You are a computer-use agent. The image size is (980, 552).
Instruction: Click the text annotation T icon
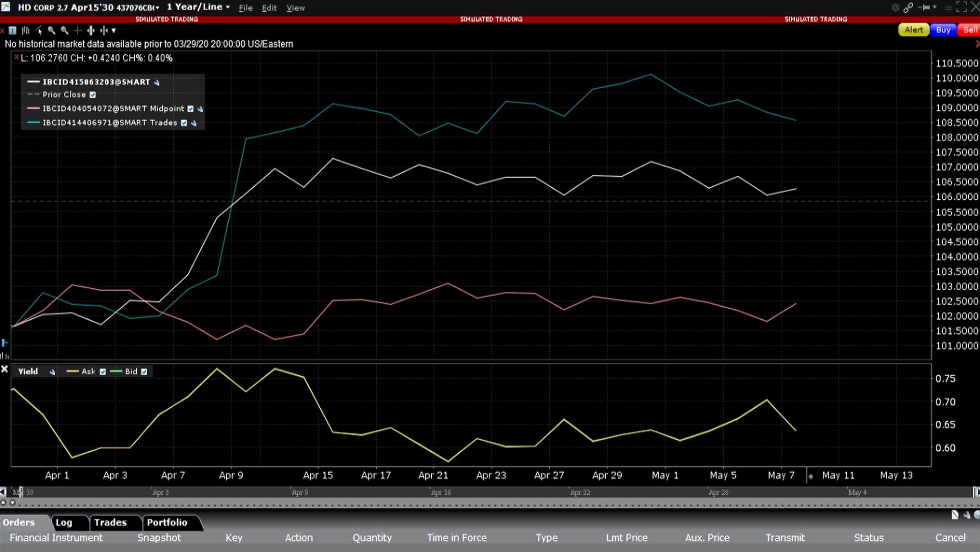pyautogui.click(x=13, y=31)
